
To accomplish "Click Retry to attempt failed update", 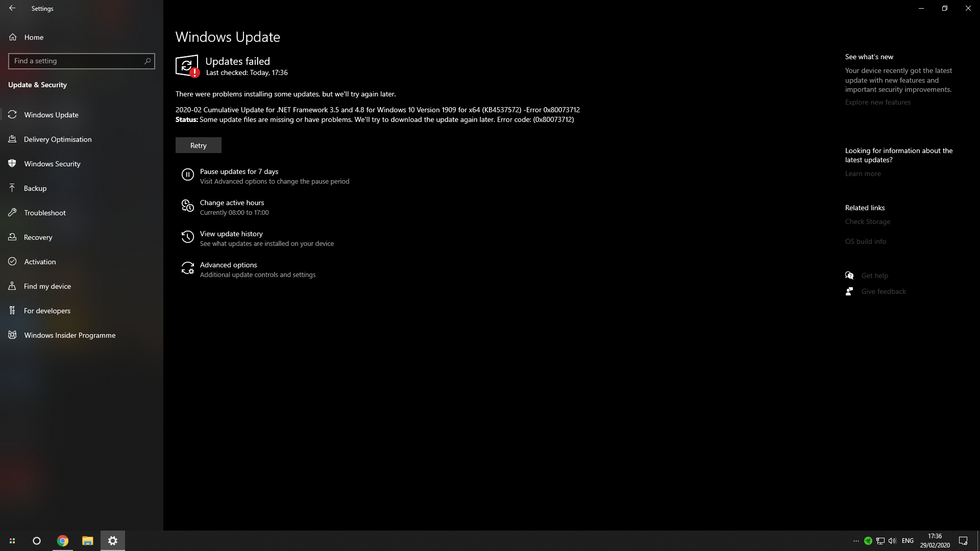I will point(198,145).
